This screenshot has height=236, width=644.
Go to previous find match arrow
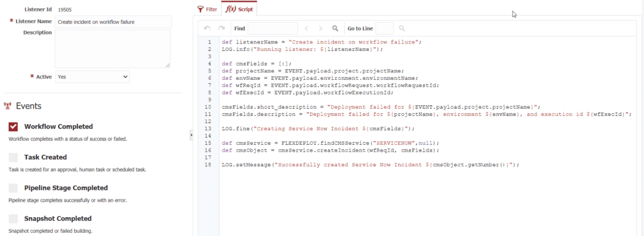pyautogui.click(x=306, y=28)
